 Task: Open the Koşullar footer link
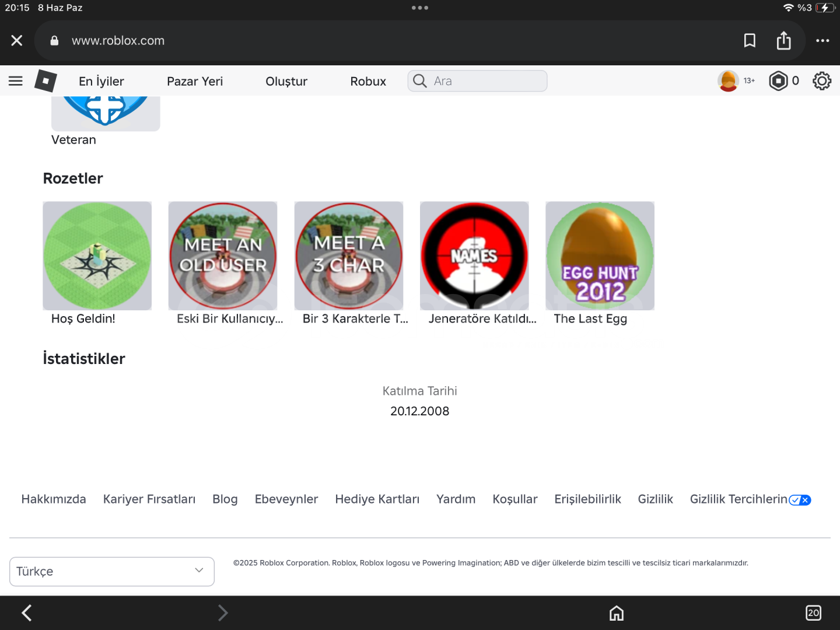pos(515,499)
